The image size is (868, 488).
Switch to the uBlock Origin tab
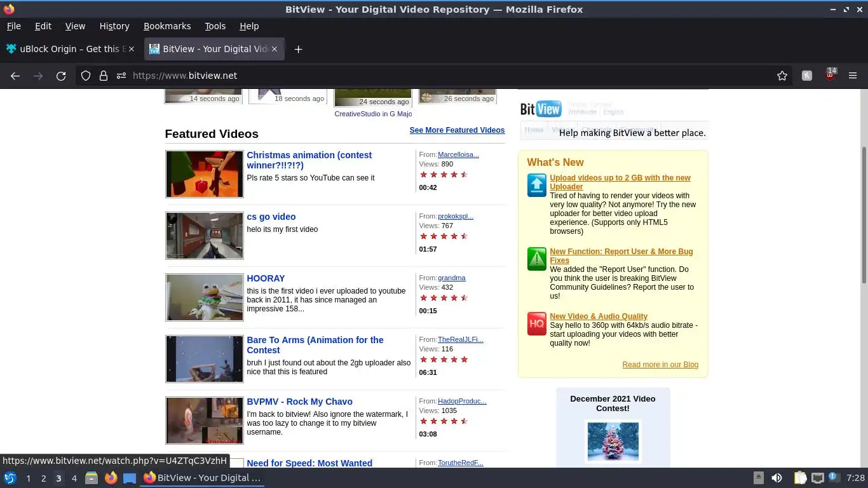tap(71, 49)
